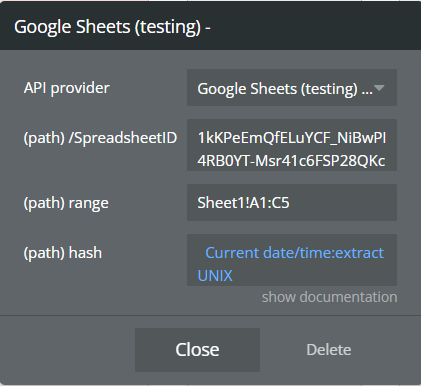Click the range field showing Sheet1!A1:C5
This screenshot has height=386, width=421.
(292, 202)
